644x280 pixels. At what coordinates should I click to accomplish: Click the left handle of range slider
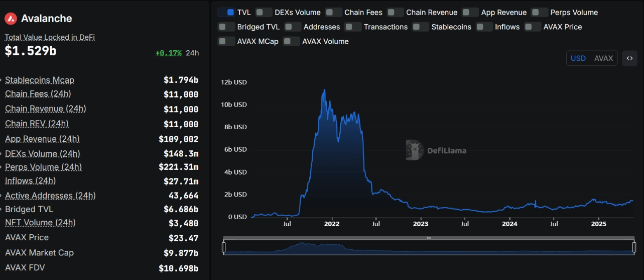pyautogui.click(x=224, y=247)
